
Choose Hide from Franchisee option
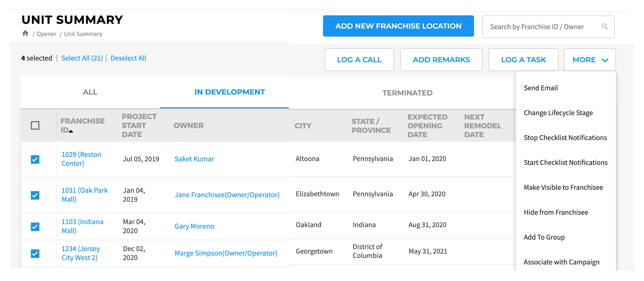pos(556,212)
